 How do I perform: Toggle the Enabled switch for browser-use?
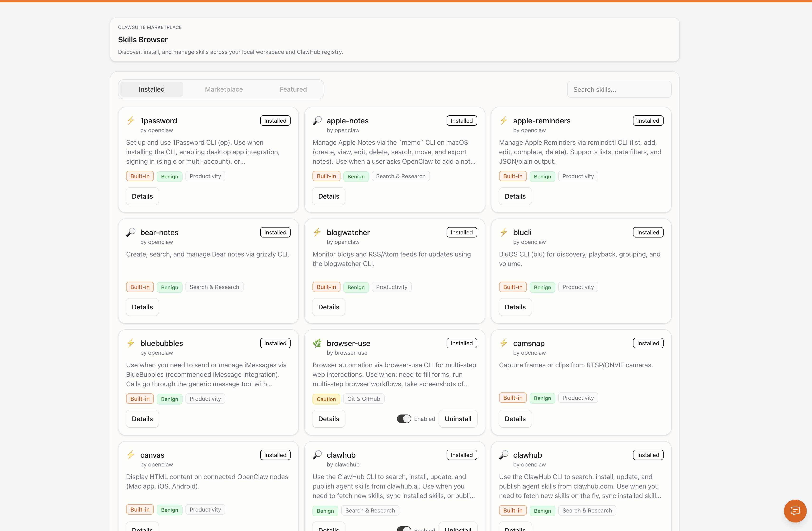[x=404, y=419]
